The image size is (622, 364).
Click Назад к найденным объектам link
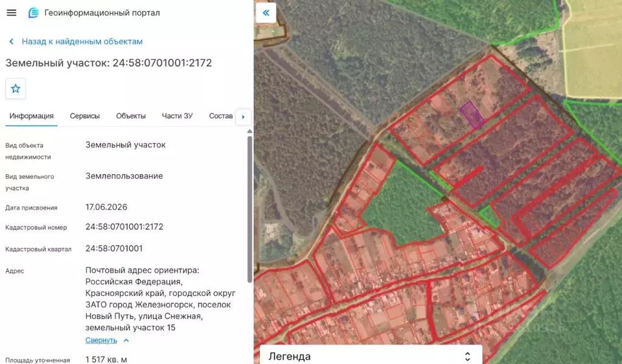point(82,42)
